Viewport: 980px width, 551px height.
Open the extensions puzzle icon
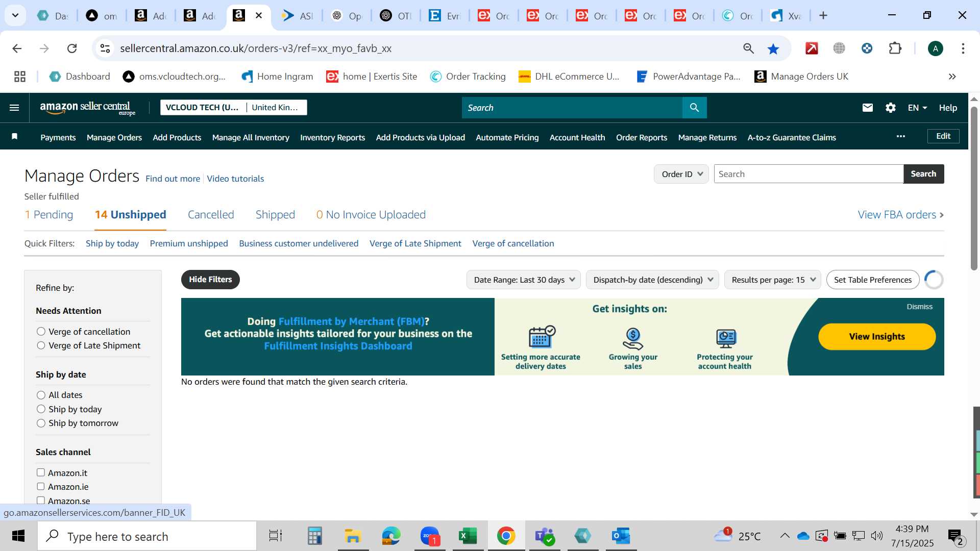tap(895, 48)
